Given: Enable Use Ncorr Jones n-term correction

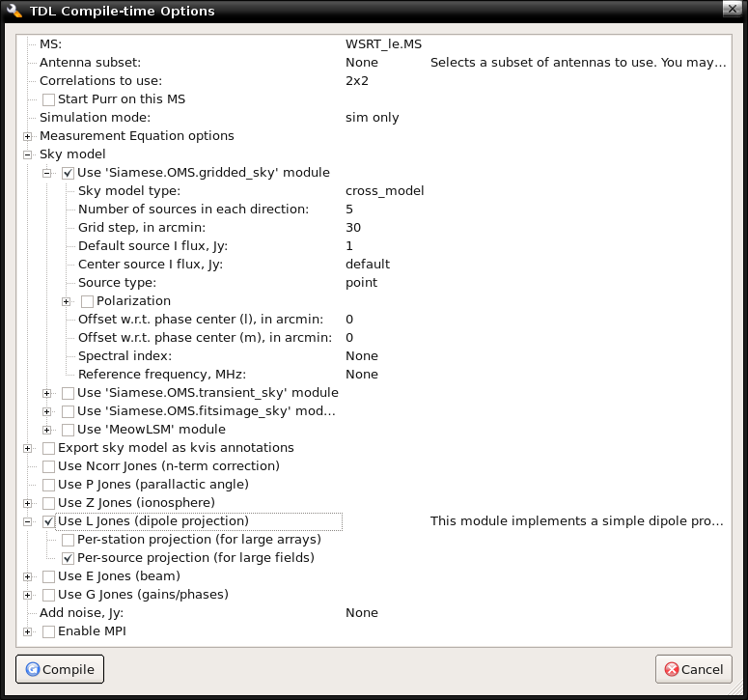Looking at the screenshot, I should [48, 466].
